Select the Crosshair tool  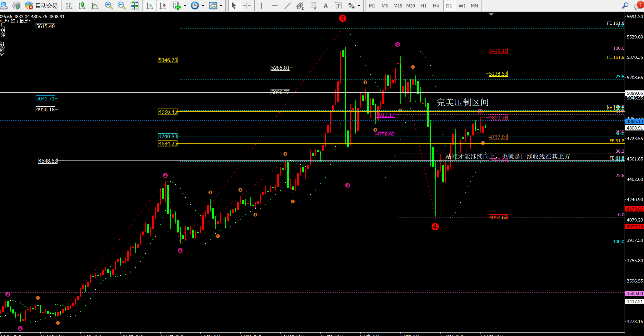tap(247, 6)
